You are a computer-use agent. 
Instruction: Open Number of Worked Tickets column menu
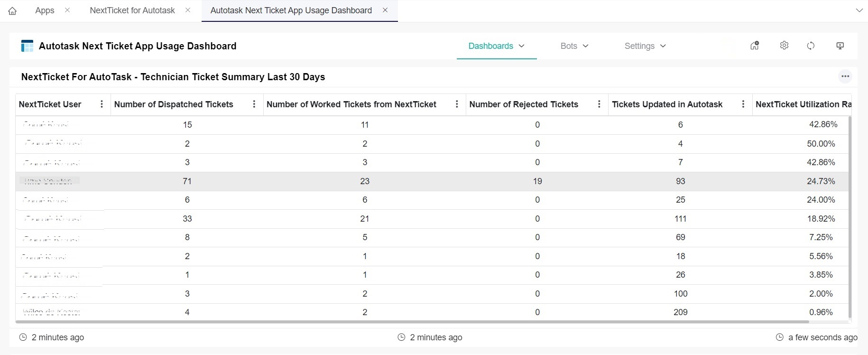coord(457,104)
